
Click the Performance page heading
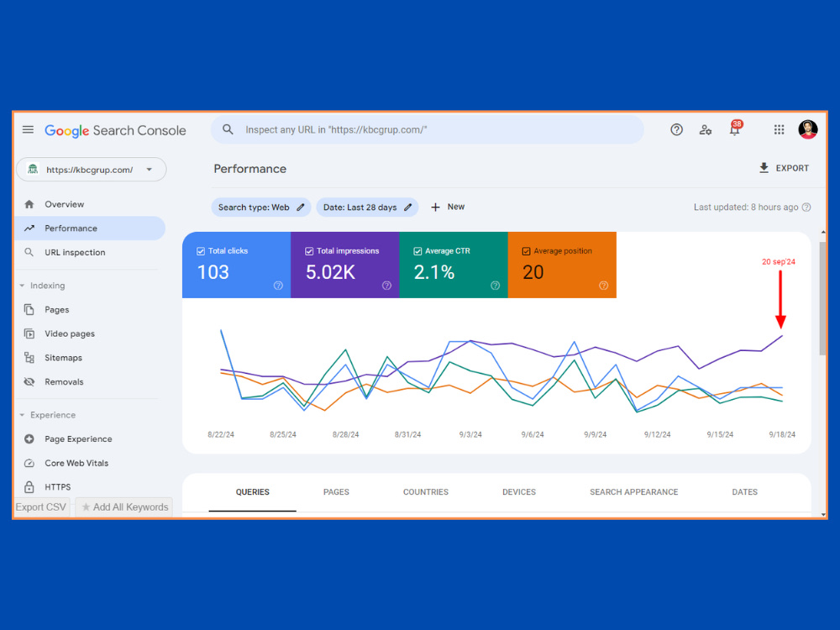pos(250,169)
